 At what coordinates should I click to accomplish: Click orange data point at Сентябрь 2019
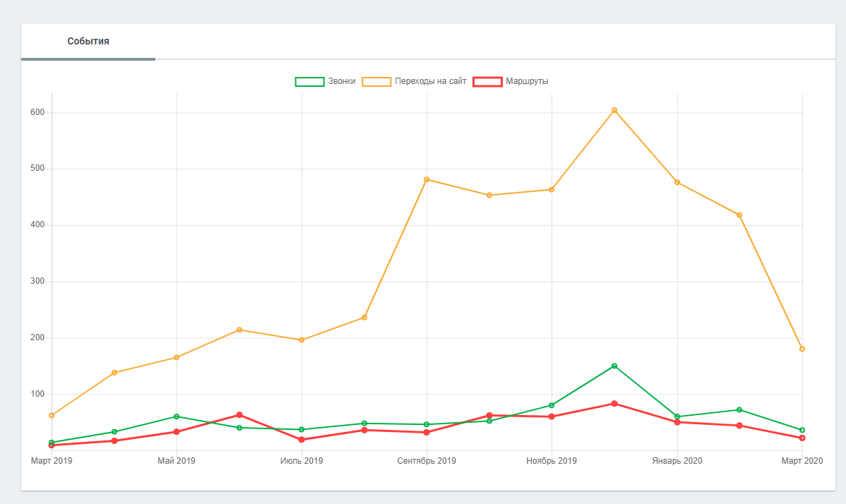coord(427,179)
